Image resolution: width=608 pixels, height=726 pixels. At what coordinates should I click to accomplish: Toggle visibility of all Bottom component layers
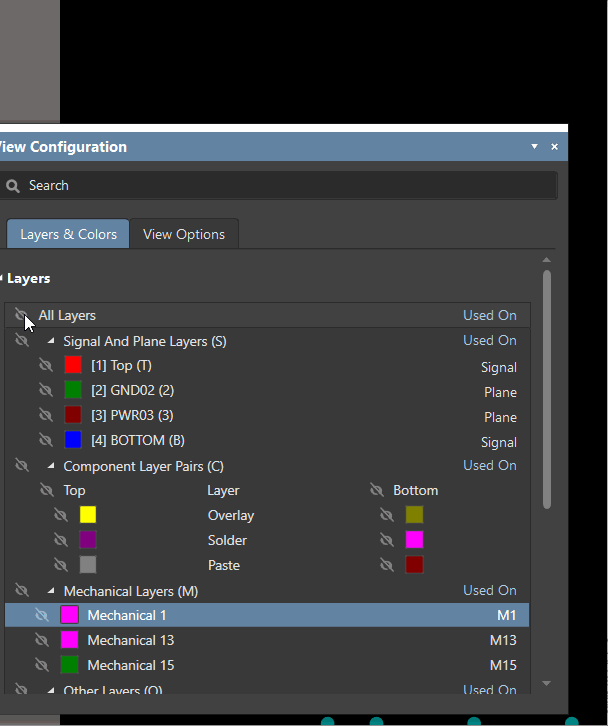click(x=377, y=490)
